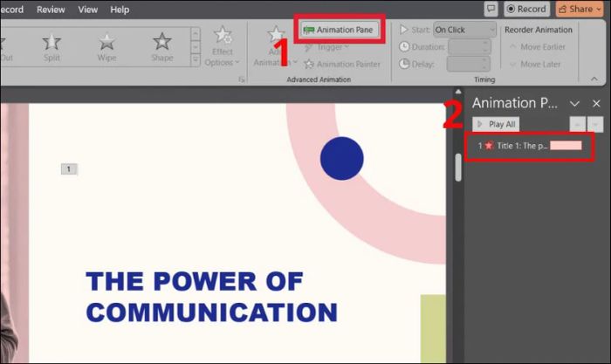Screen dimensions: 611x364
Task: Expand the animation effects gallery
Action: click(x=196, y=60)
